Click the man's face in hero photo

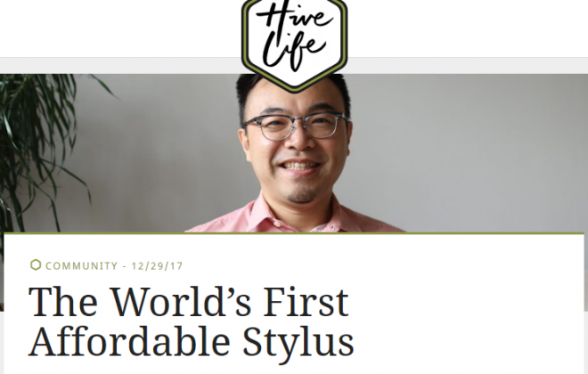click(x=297, y=146)
